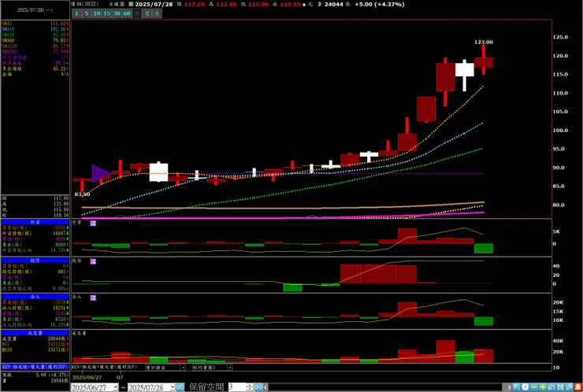The height and width of the screenshot is (392, 583).
Task: Open the 法人 panel settings icon
Action: click(93, 298)
